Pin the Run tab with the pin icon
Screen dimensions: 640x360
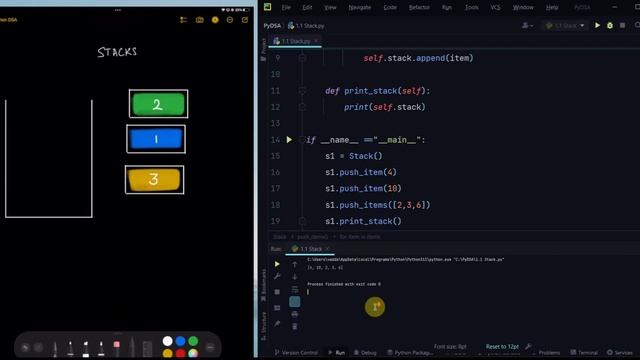[277, 323]
